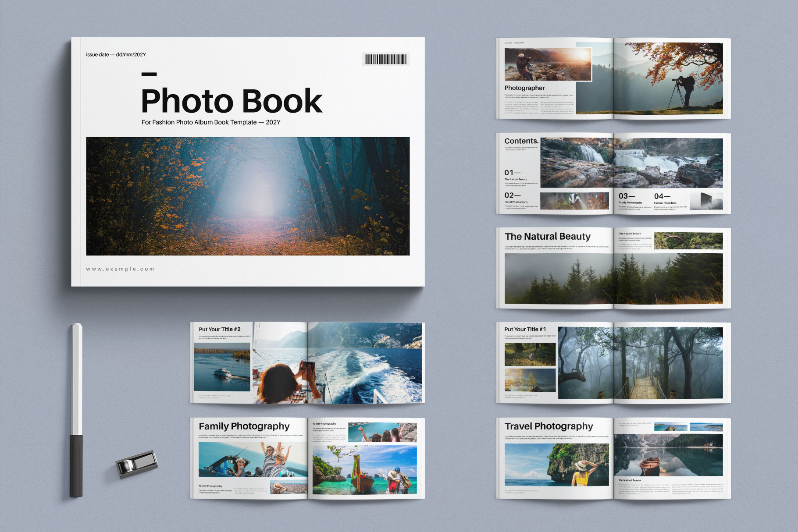
Task: Select the foggy forest path cover photo
Action: 248,196
